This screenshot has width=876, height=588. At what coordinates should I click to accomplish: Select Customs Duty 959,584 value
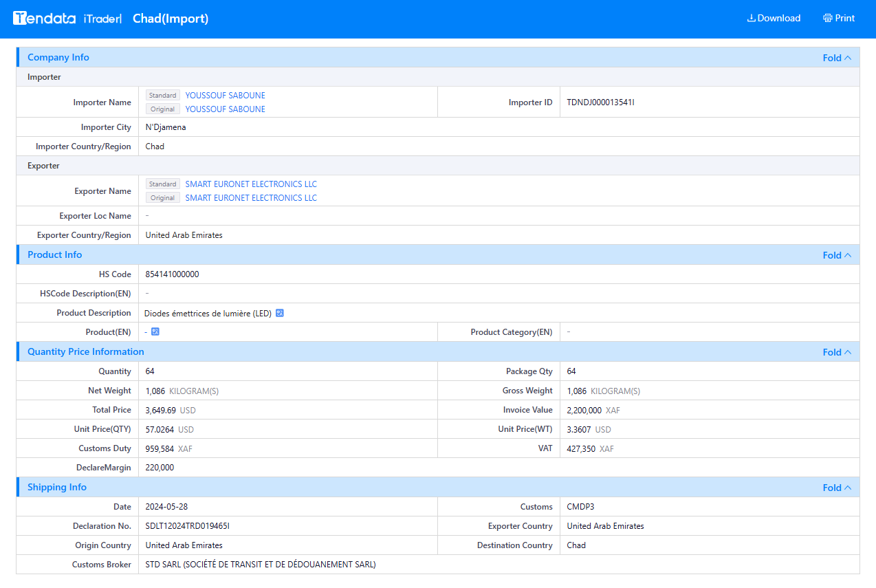pos(160,448)
